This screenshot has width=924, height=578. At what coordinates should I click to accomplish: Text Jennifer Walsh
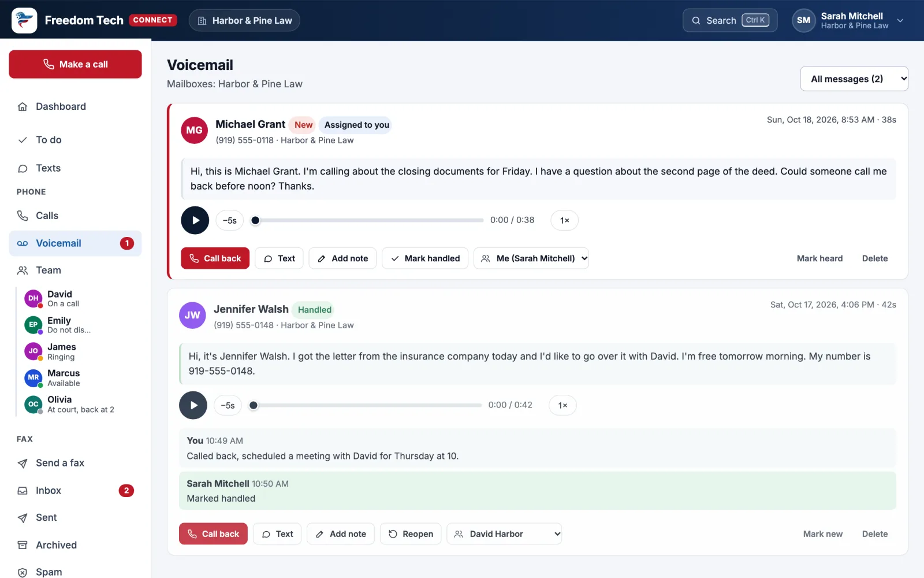277,534
